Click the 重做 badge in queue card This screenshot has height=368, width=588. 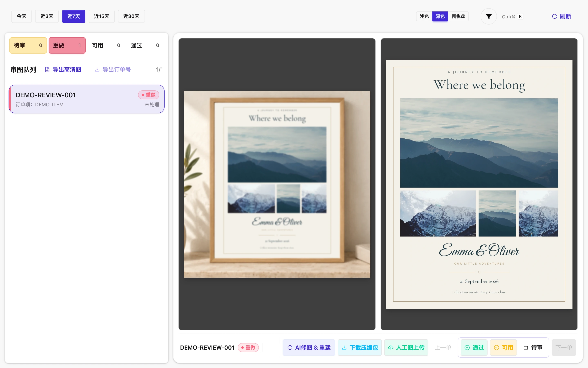pyautogui.click(x=149, y=95)
